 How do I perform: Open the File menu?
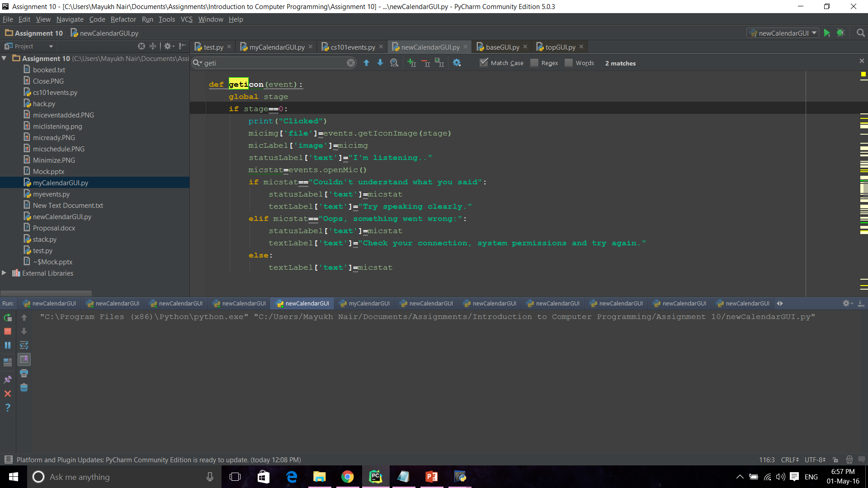pyautogui.click(x=8, y=19)
